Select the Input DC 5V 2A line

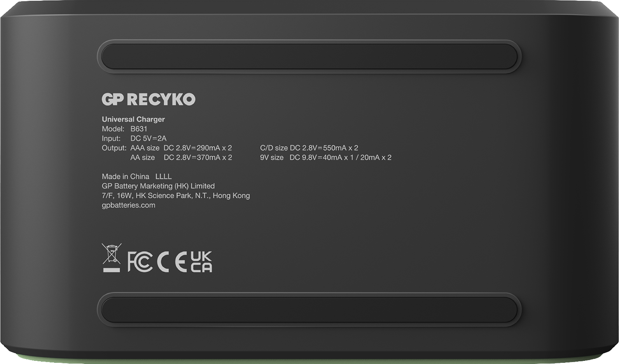click(x=134, y=138)
